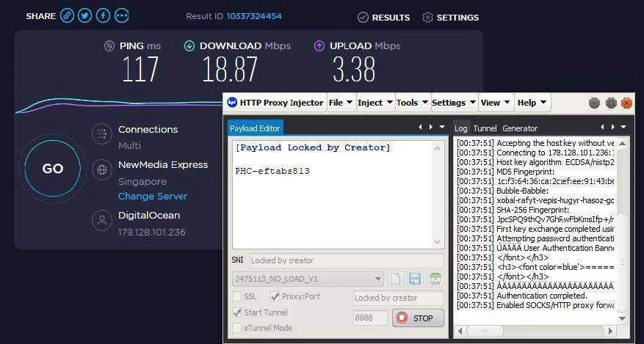Share result on Facebook
Viewport: 644px width, 344px height.
pyautogui.click(x=103, y=16)
